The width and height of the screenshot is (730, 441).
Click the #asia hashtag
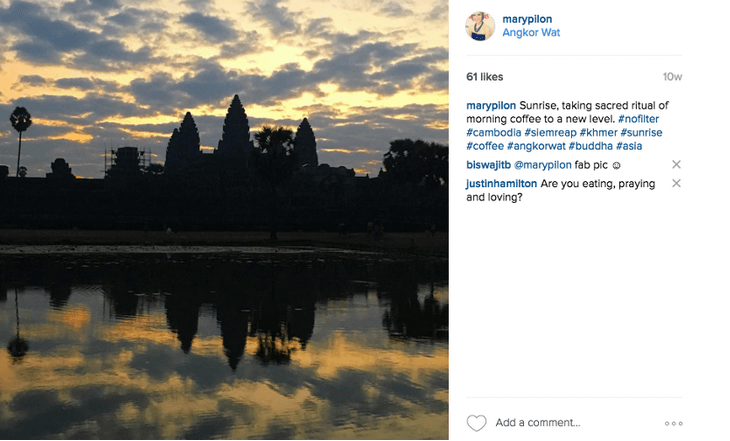(629, 147)
